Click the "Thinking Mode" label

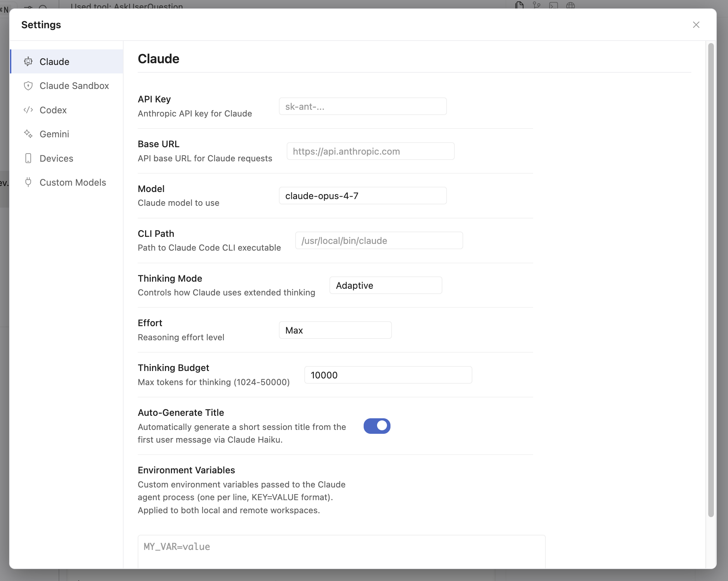pyautogui.click(x=170, y=278)
